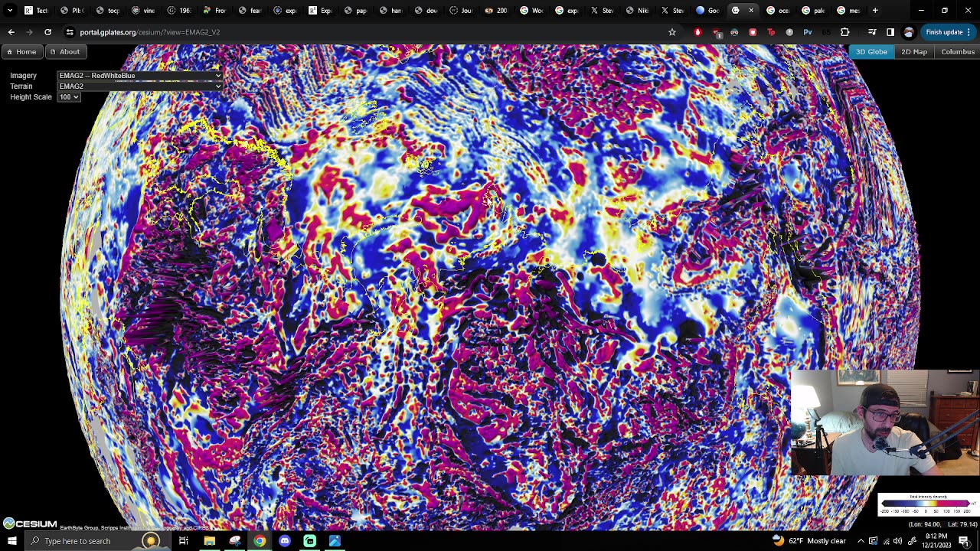This screenshot has height=551, width=980.
Task: Click the Finish update button
Action: point(948,32)
